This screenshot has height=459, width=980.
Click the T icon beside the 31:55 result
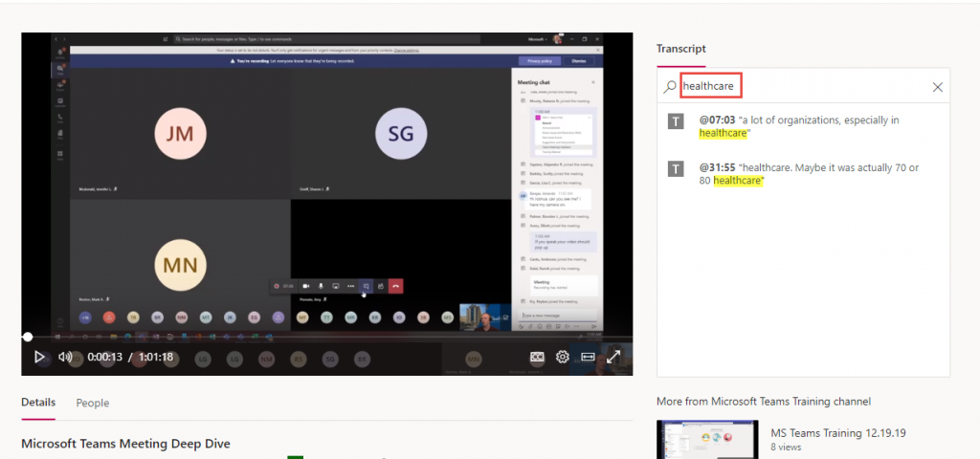[x=677, y=168]
